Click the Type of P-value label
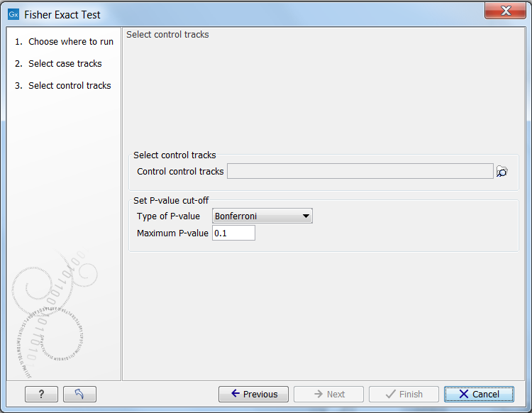This screenshot has height=413, width=532. point(169,216)
